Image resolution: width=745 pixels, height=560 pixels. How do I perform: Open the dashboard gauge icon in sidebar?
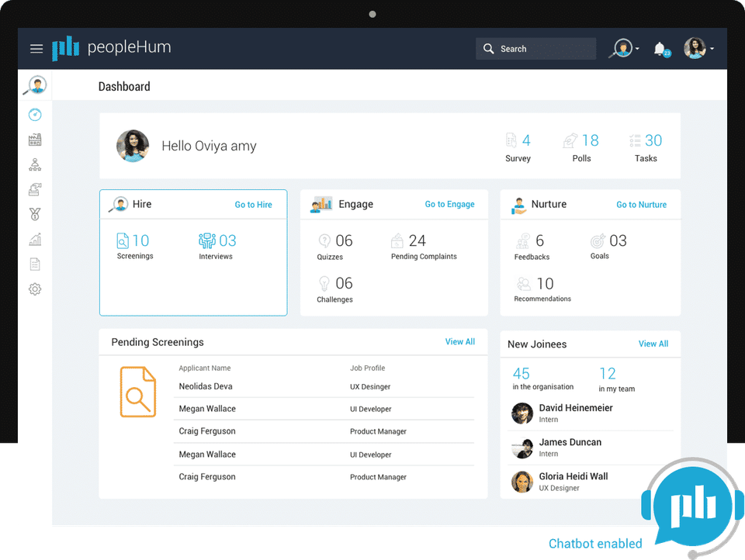pos(35,115)
